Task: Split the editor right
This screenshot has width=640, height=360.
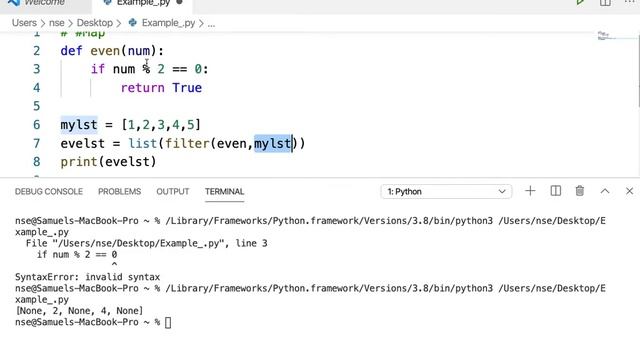Action: coord(605,2)
